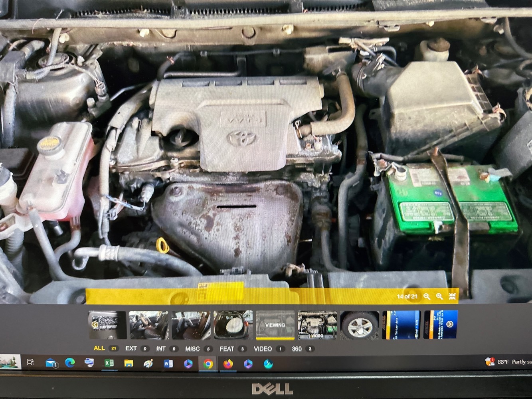The image size is (532, 399).
Task: Filter gallery to MISC photos
Action: pos(198,349)
